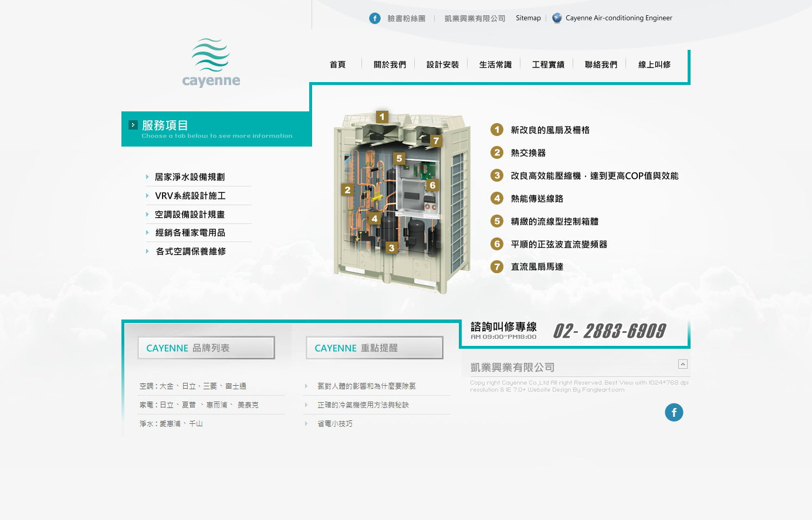Click the scroll-to-top arrow icon in footer
The height and width of the screenshot is (520, 812).
[x=682, y=364]
